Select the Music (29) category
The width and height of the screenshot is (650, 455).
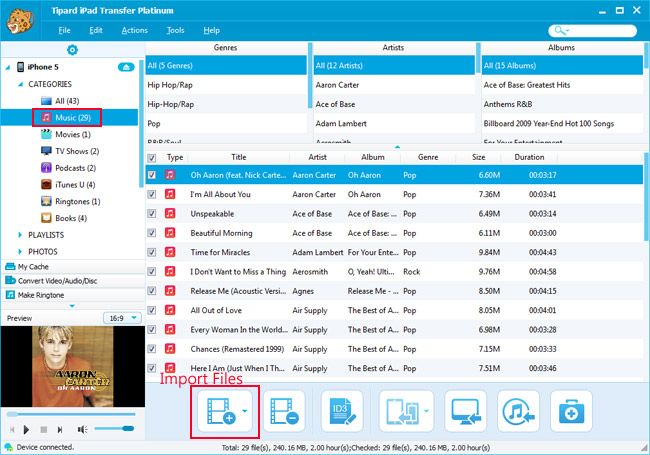pos(66,118)
